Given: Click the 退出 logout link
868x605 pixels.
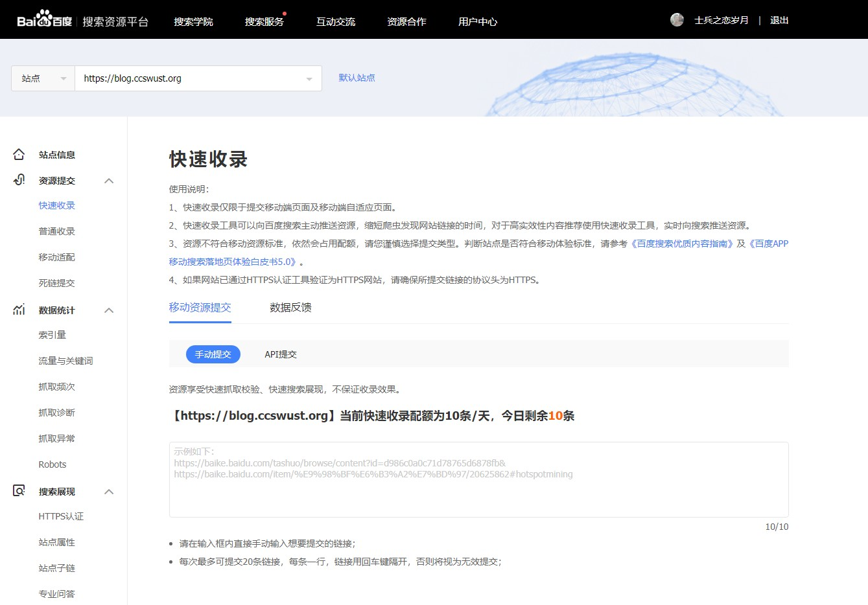Looking at the screenshot, I should click(x=779, y=21).
